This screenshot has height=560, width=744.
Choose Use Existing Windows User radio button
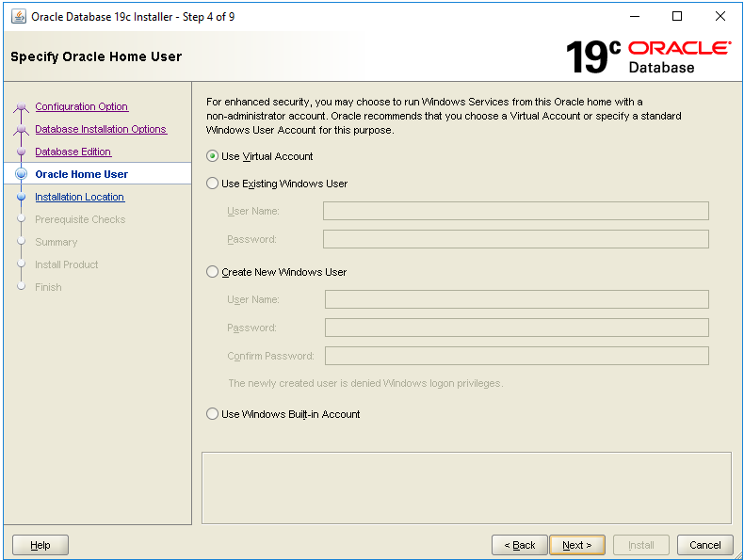coord(212,184)
